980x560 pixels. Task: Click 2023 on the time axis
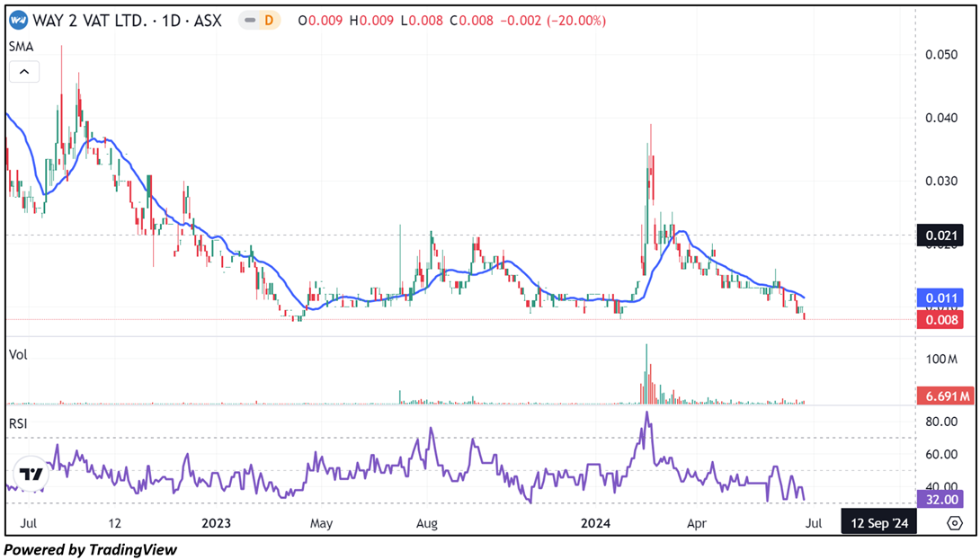coord(216,522)
